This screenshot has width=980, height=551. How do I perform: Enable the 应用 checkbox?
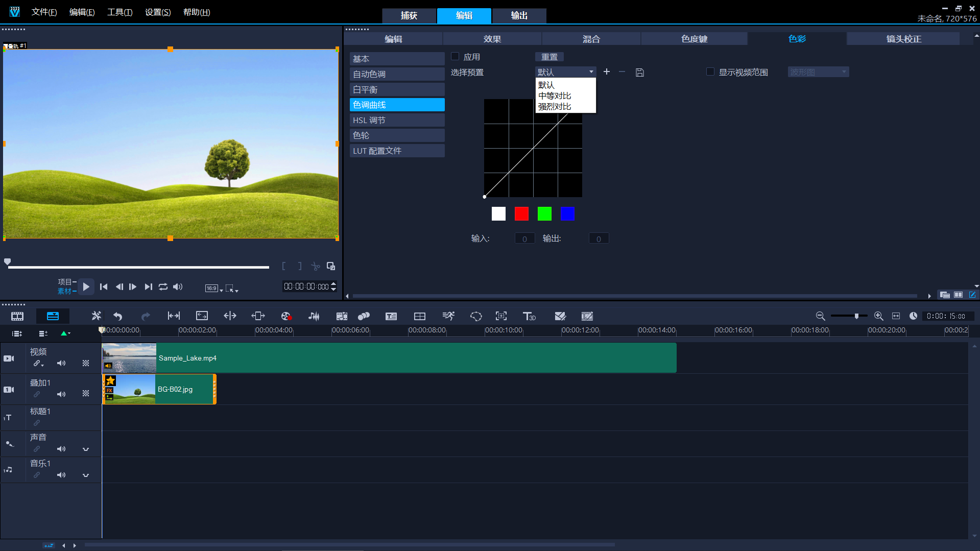pyautogui.click(x=455, y=57)
